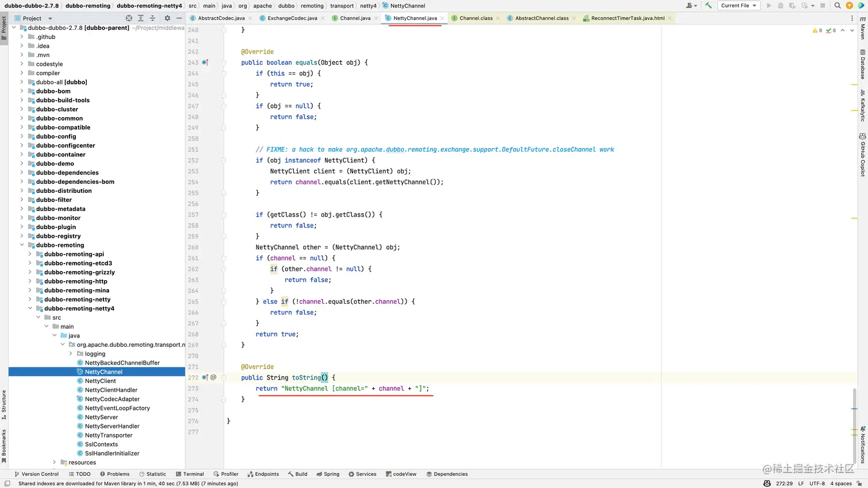The image size is (868, 488).
Task: Open the Structure tool window
Action: point(4,405)
